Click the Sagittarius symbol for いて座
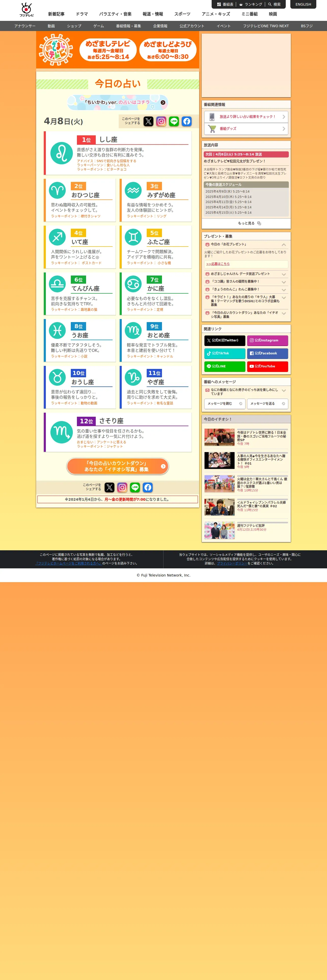This screenshot has width=327, height=980. click(x=58, y=237)
